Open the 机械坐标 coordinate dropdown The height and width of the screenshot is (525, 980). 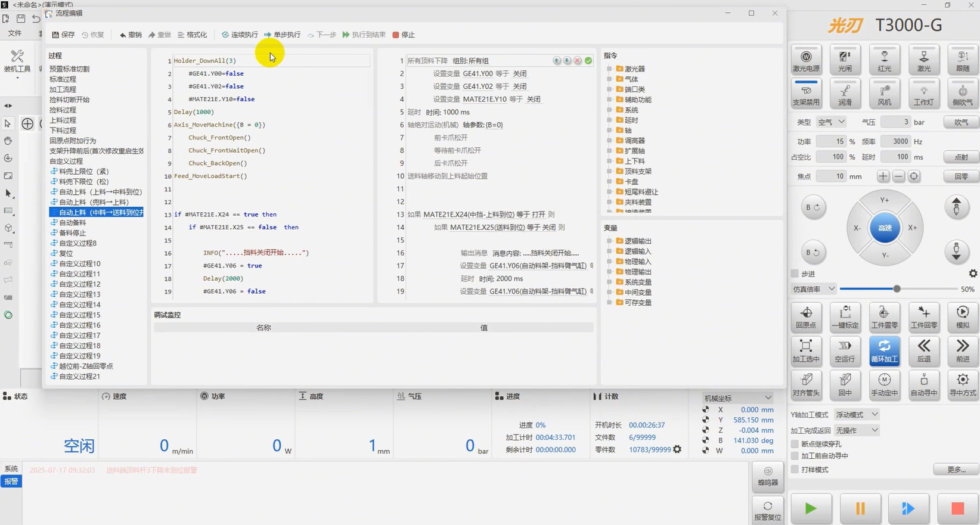(x=738, y=398)
